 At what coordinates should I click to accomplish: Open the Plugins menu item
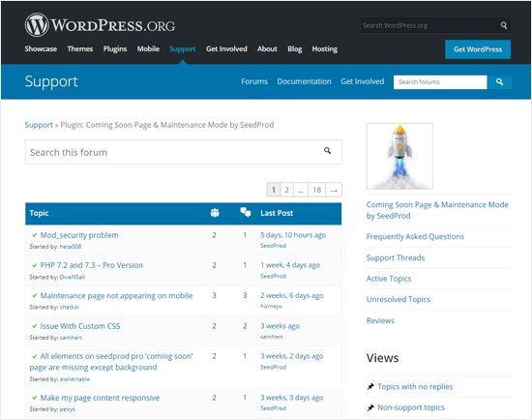(115, 49)
